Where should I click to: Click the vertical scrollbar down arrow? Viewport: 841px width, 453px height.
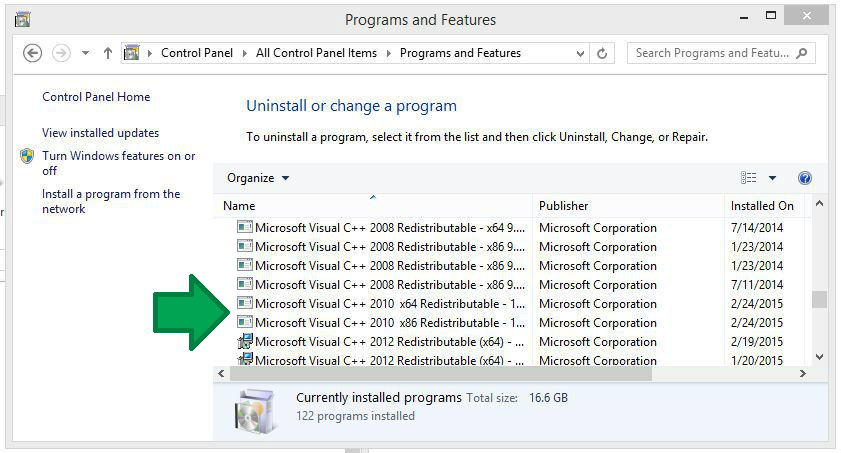pyautogui.click(x=819, y=357)
